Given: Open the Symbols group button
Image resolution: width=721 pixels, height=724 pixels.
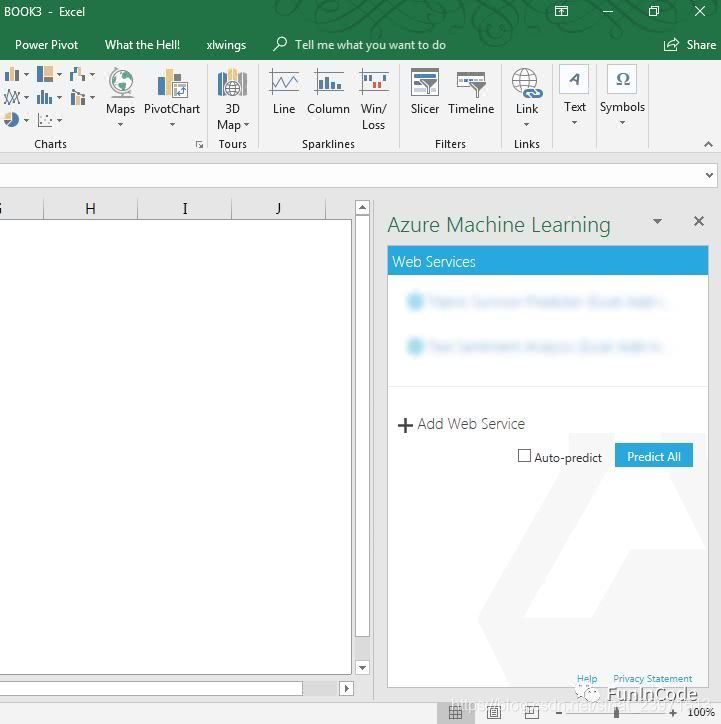Looking at the screenshot, I should [622, 96].
